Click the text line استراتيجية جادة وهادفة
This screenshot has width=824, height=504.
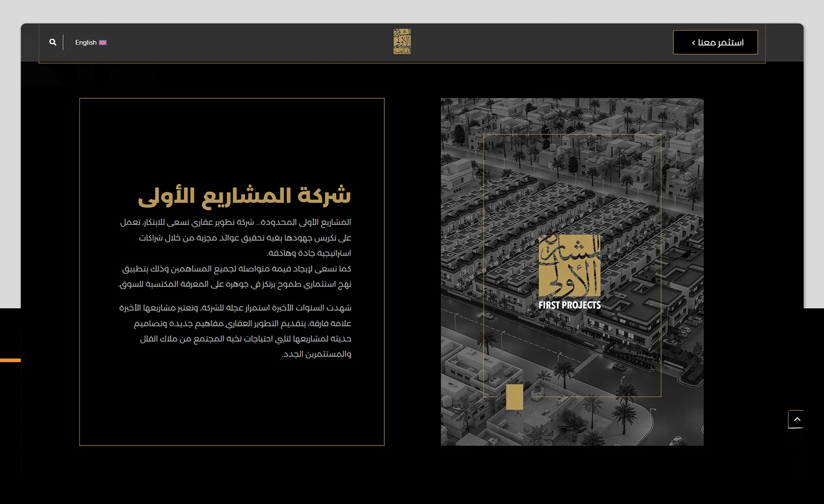(309, 253)
